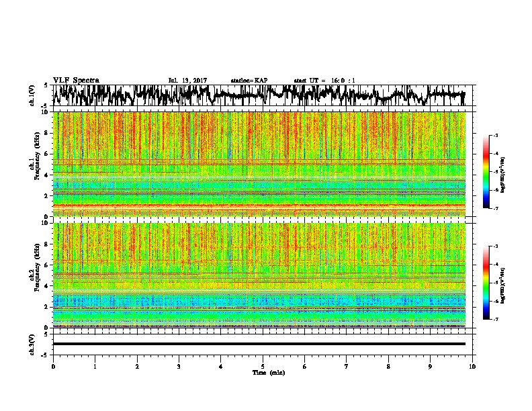Click the "-3" label on ch.1 color bar
532x411 pixels.
[x=495, y=135]
